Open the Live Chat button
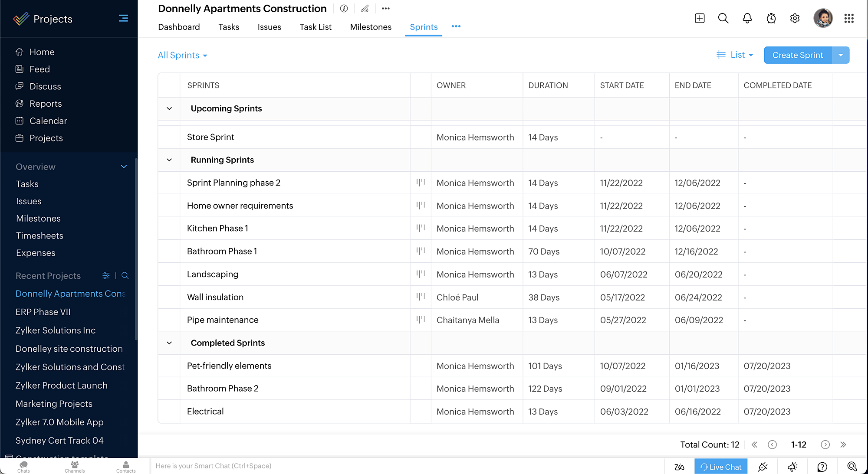Screen dimensions: 868x474 click(x=720, y=467)
